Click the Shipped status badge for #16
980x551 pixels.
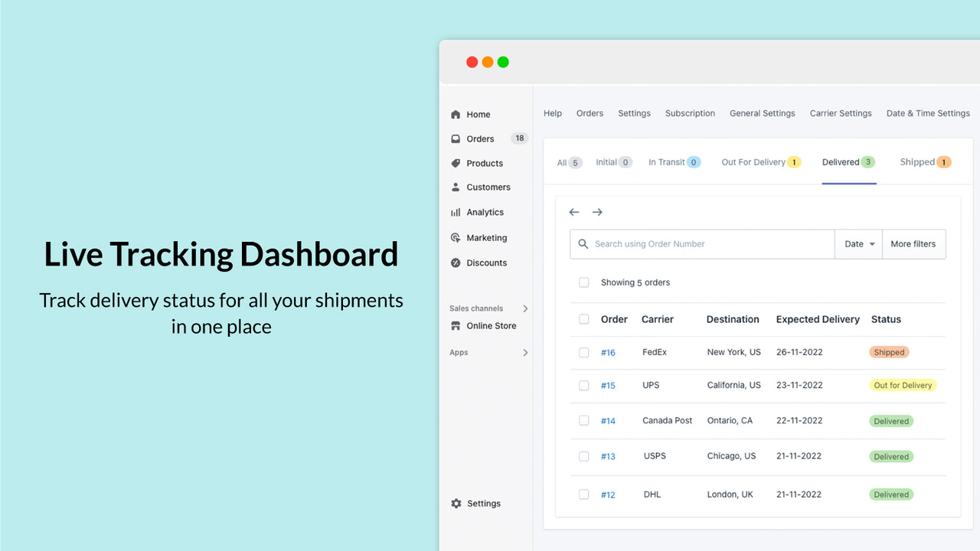click(x=889, y=353)
